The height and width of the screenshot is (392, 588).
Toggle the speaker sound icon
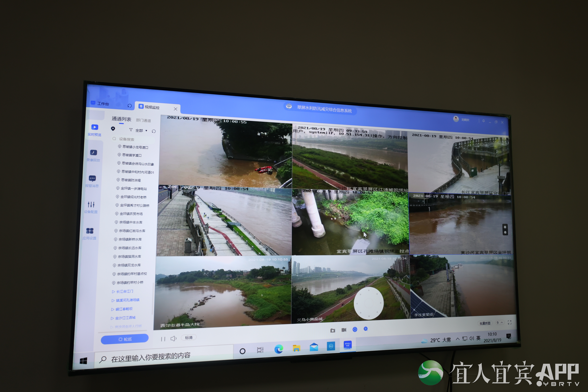pyautogui.click(x=173, y=339)
